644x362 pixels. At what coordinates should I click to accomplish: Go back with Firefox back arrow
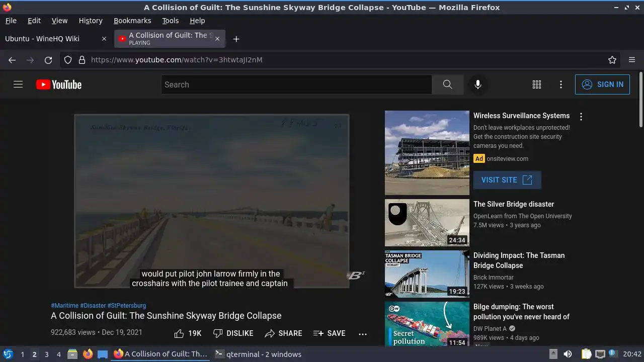point(12,60)
